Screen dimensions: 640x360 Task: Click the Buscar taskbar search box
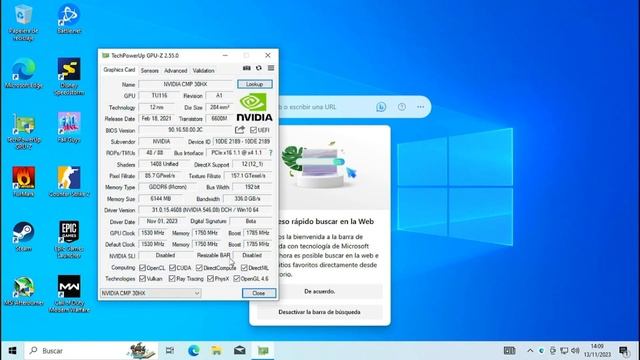coord(91,351)
